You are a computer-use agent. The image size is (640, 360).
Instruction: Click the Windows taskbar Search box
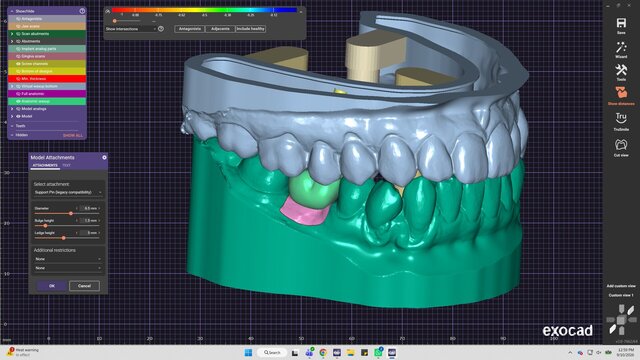click(272, 352)
